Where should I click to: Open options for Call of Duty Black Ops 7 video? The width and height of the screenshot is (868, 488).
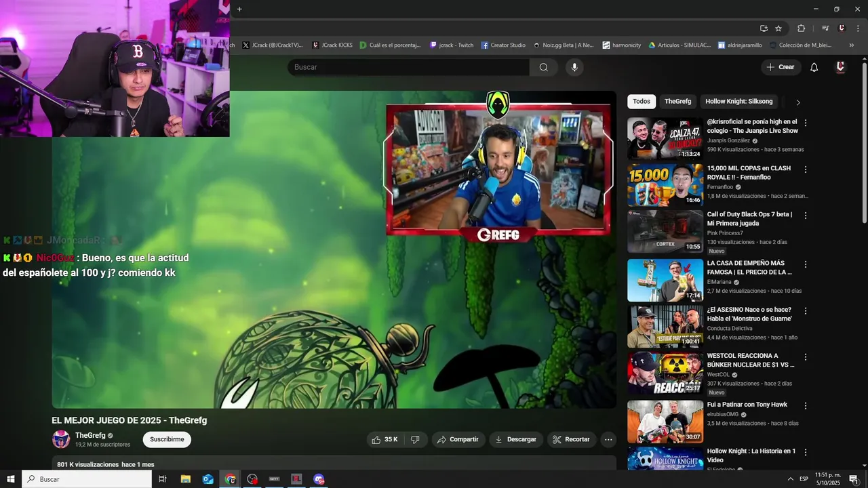806,215
